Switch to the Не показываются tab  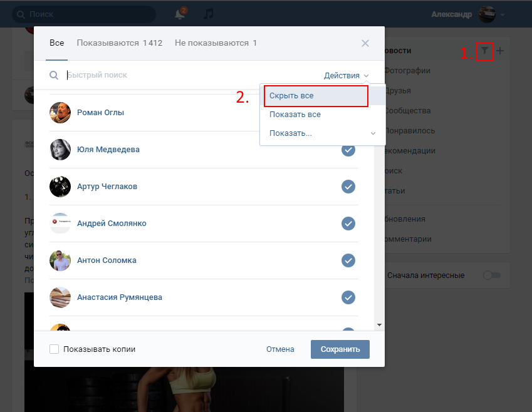[x=216, y=43]
